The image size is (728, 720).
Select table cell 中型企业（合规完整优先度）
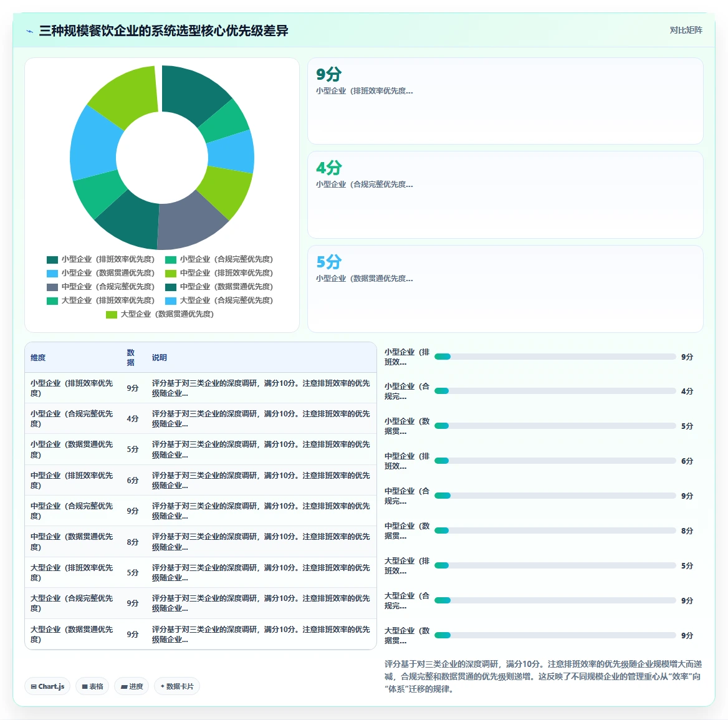coord(72,511)
